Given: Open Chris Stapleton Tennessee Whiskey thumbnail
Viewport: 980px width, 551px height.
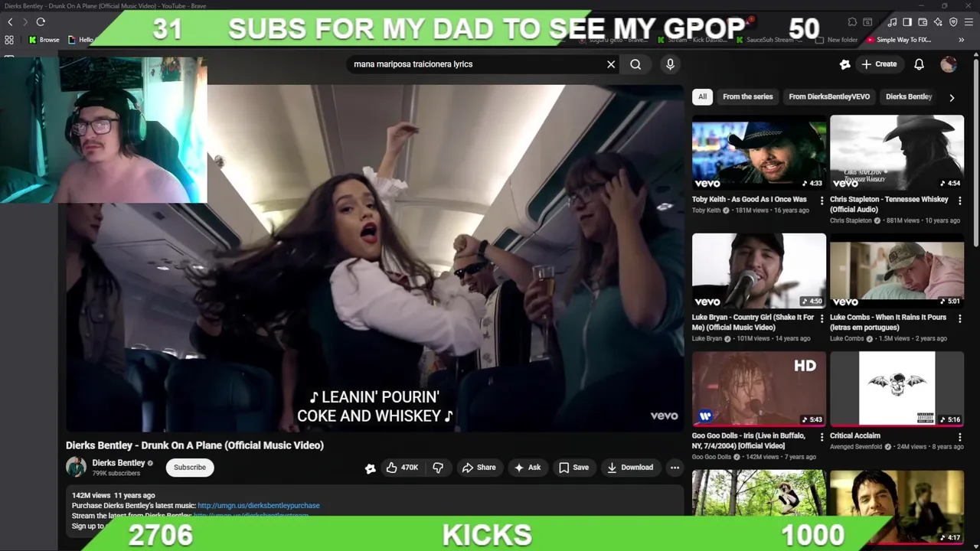Looking at the screenshot, I should coord(897,152).
